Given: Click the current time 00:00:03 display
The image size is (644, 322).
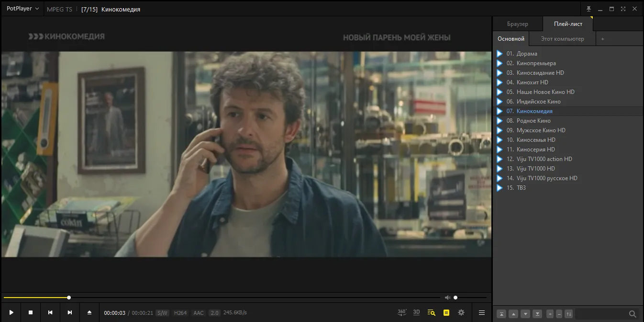Looking at the screenshot, I should [115, 313].
